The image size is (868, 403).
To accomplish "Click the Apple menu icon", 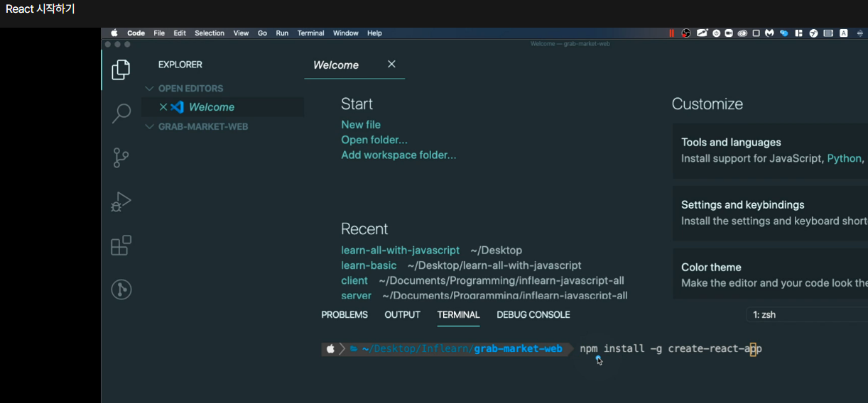I will pyautogui.click(x=114, y=33).
